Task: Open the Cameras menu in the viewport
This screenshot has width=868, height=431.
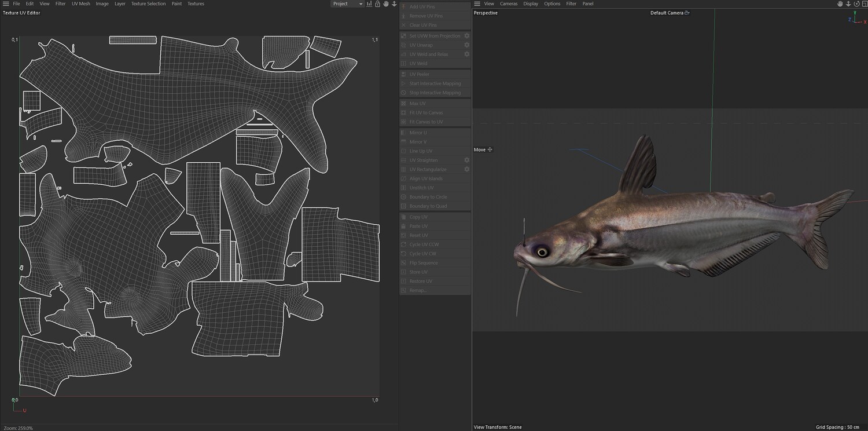Action: coord(509,4)
